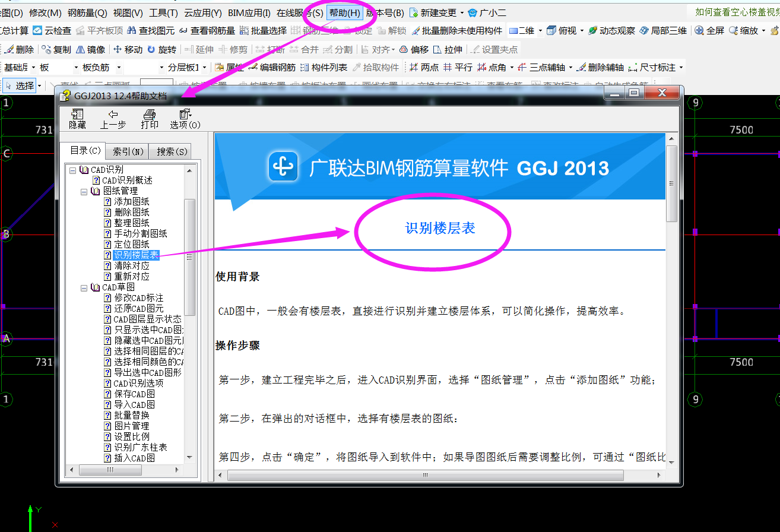Open the 工具(T) menu
The image size is (780, 532).
[x=163, y=12]
